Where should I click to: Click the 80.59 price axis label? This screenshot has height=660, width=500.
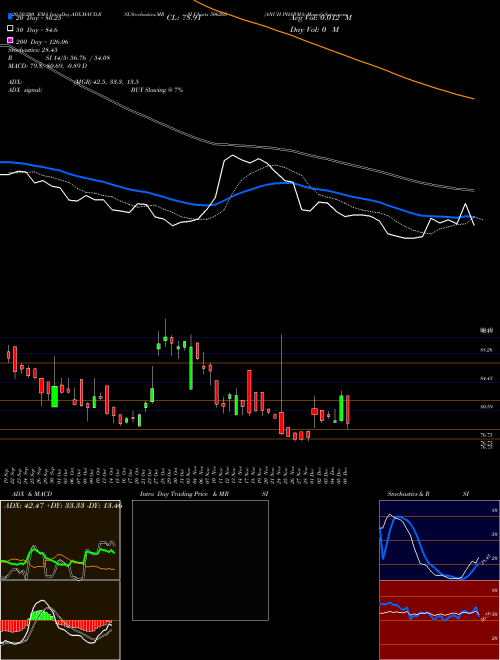coord(487,407)
